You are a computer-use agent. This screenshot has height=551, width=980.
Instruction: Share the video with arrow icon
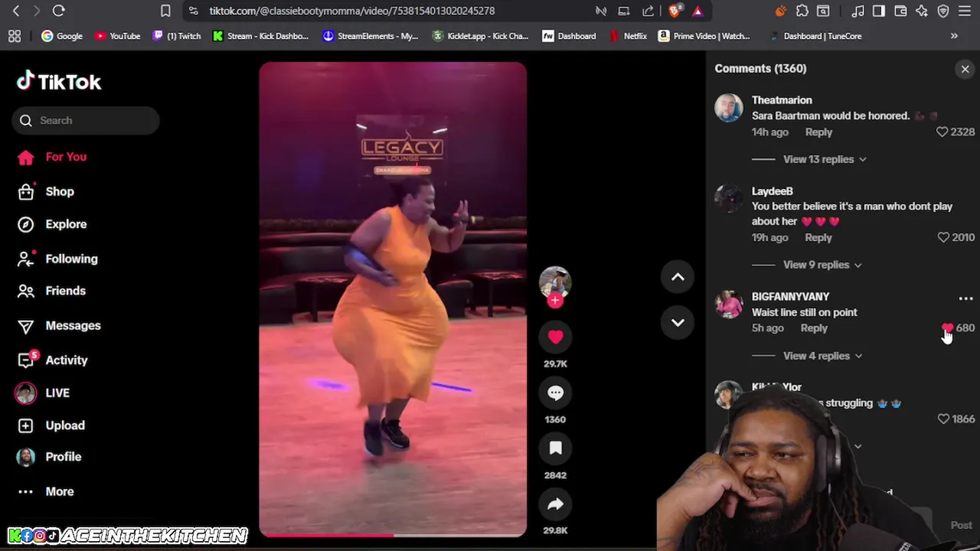(555, 504)
